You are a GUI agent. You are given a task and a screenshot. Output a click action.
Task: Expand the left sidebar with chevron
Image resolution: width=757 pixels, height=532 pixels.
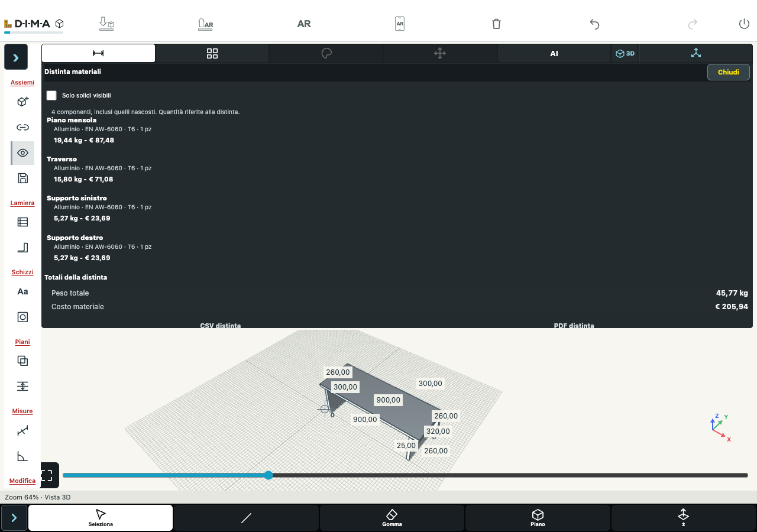(x=15, y=57)
